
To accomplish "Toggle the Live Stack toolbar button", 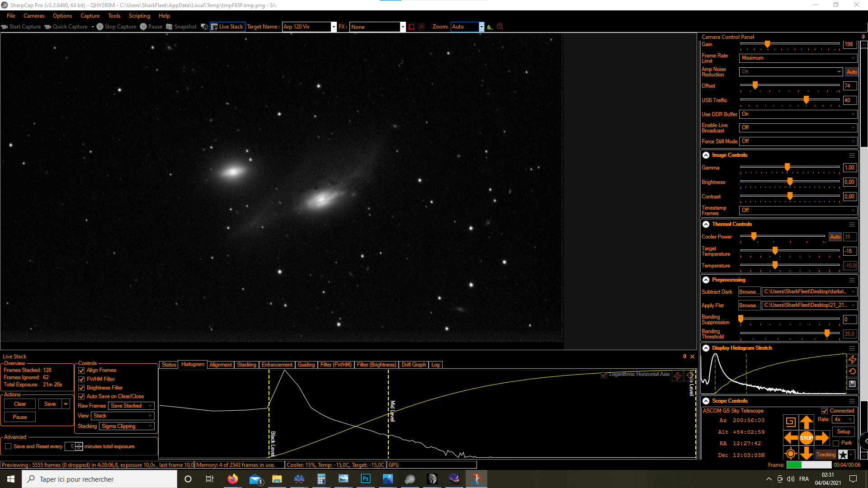I will pos(227,27).
